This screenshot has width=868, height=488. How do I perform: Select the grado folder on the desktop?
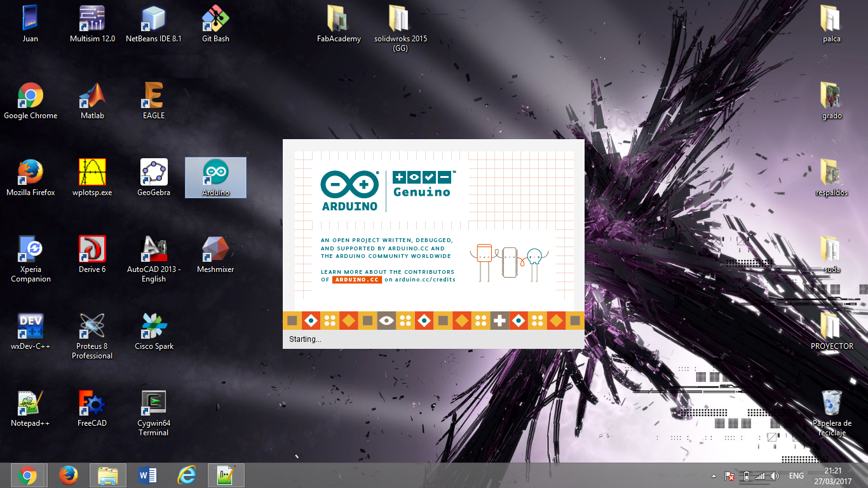(831, 102)
